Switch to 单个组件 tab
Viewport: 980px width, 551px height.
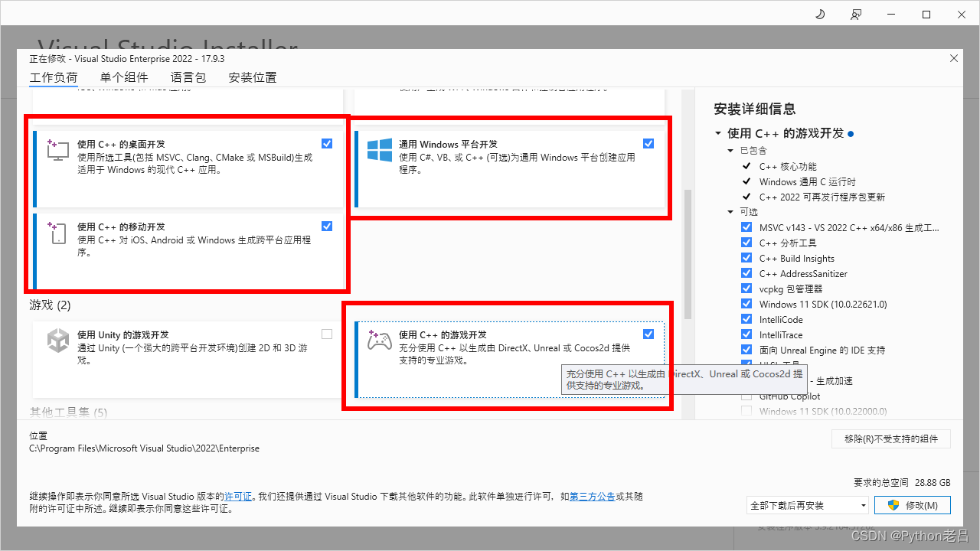pos(124,77)
